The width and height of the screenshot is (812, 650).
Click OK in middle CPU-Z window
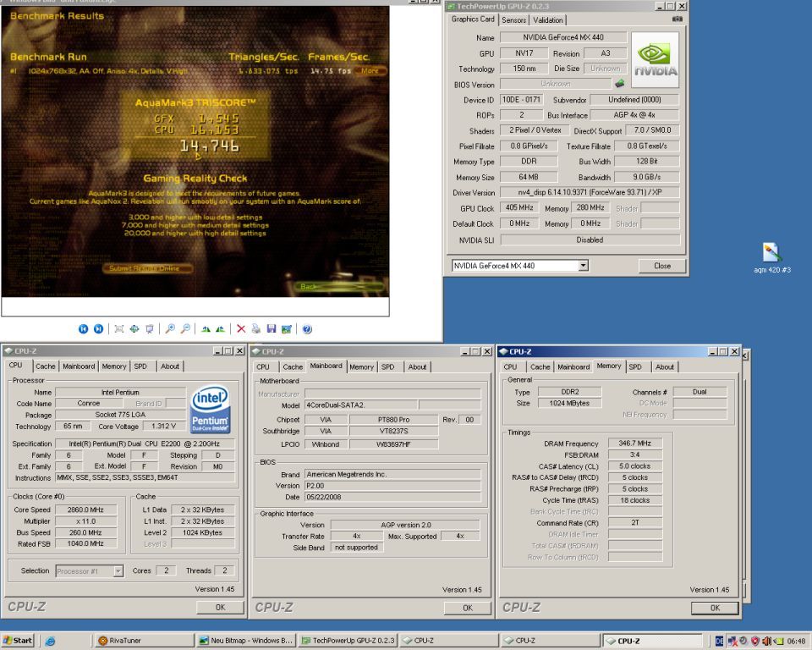(468, 608)
